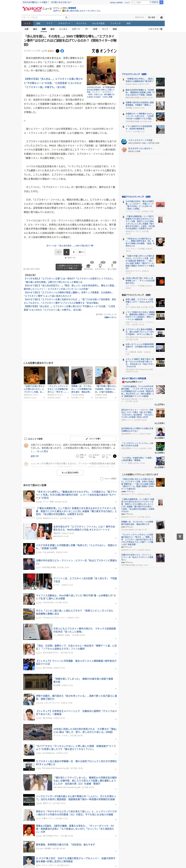The width and height of the screenshot is (186, 868).
Task: Expand the first comment with もっと見る
Action: pyautogui.click(x=43, y=451)
